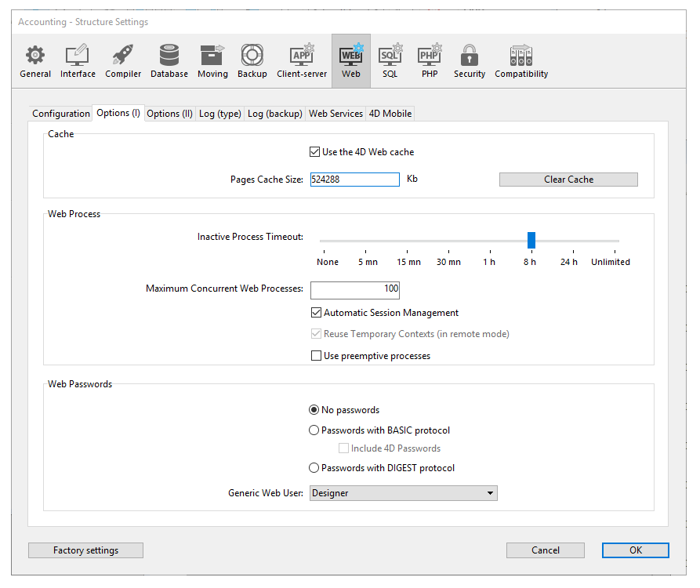This screenshot has height=588, width=700.
Task: Switch to the Options (II) tab
Action: (x=169, y=114)
